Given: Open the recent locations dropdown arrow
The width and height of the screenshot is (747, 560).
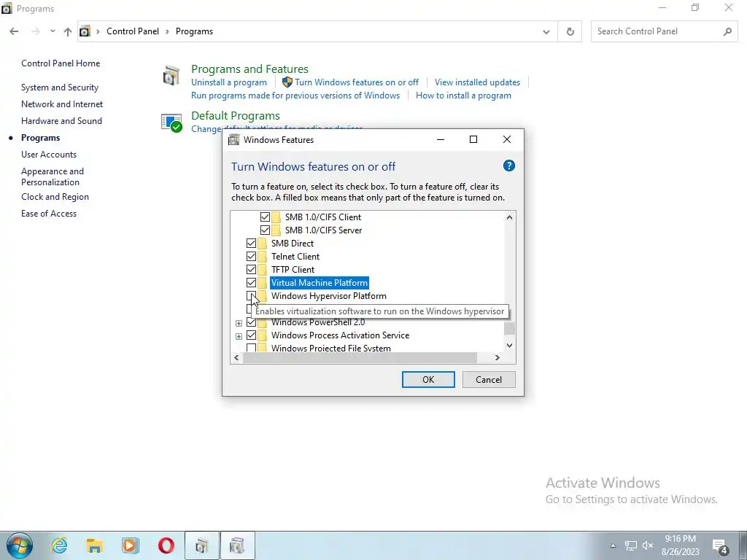Looking at the screenshot, I should [53, 31].
